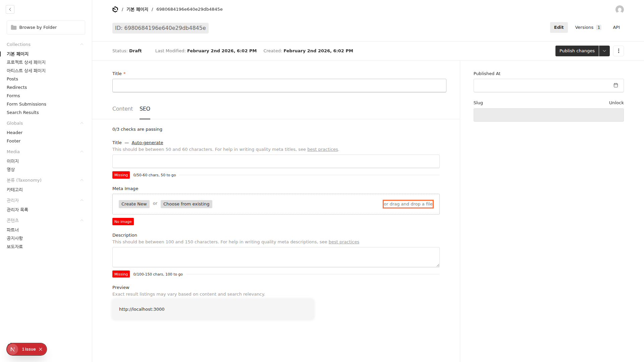The image size is (644, 362).
Task: Expand the Publish changes dropdown arrow
Action: tap(604, 51)
